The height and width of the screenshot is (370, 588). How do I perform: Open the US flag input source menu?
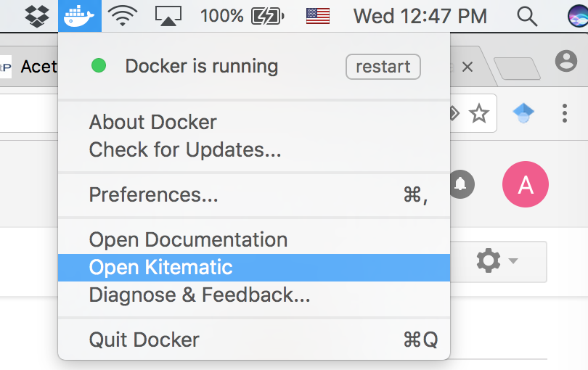click(318, 16)
